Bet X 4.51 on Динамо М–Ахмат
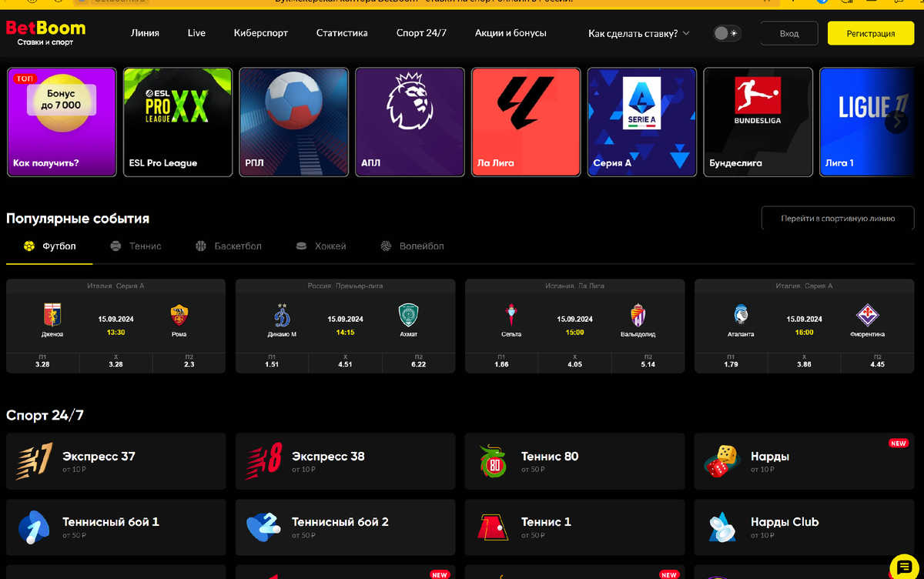 pos(345,361)
